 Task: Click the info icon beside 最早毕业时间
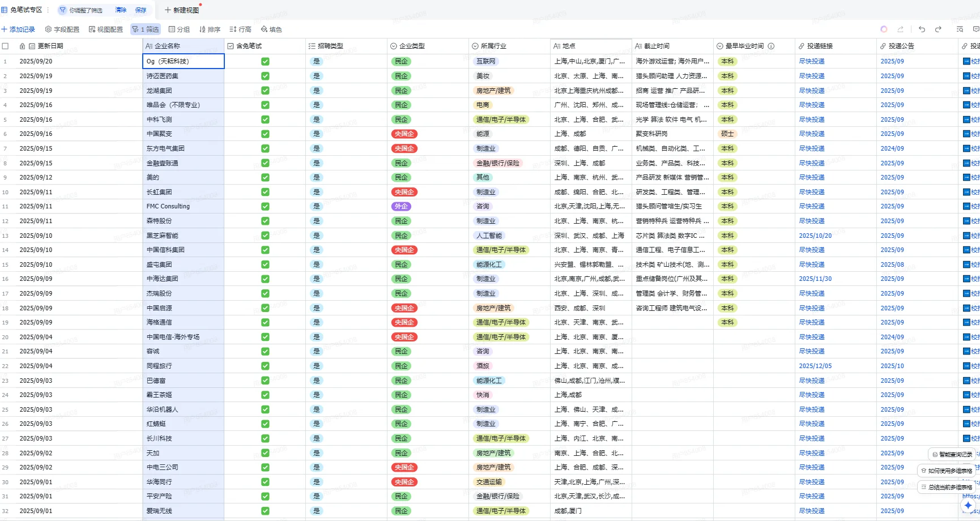tap(771, 46)
